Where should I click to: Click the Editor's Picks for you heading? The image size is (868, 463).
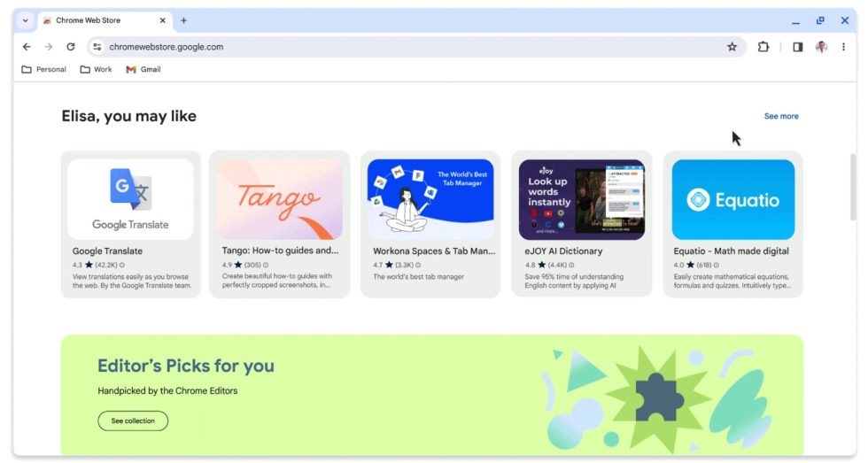click(186, 366)
